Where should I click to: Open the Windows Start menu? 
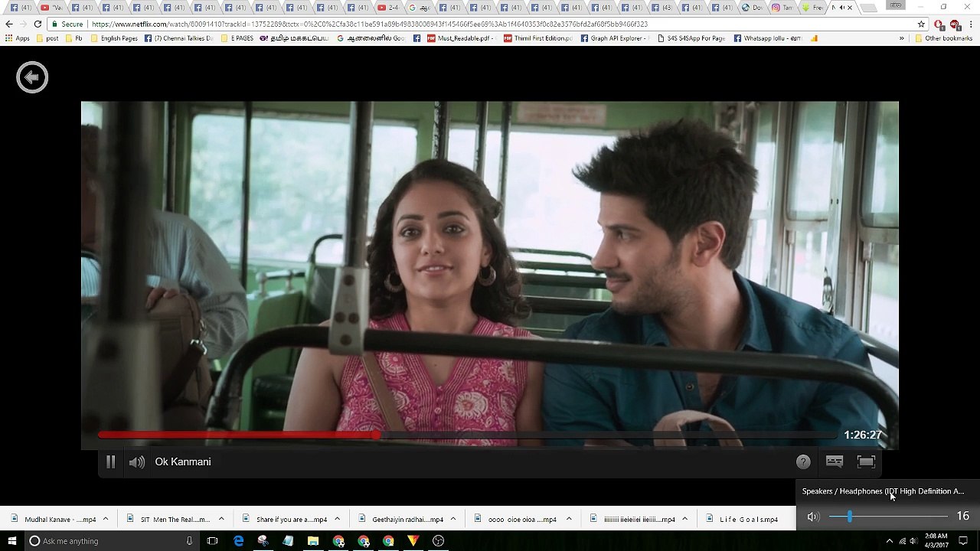12,541
